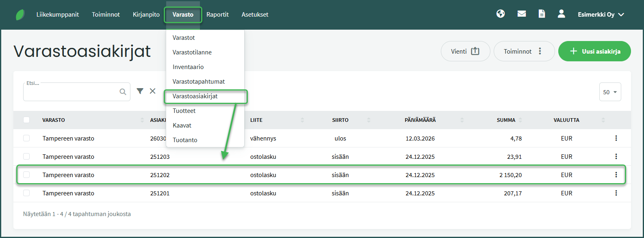The image size is (644, 238).
Task: Click the Vienti export button
Action: coord(465,51)
